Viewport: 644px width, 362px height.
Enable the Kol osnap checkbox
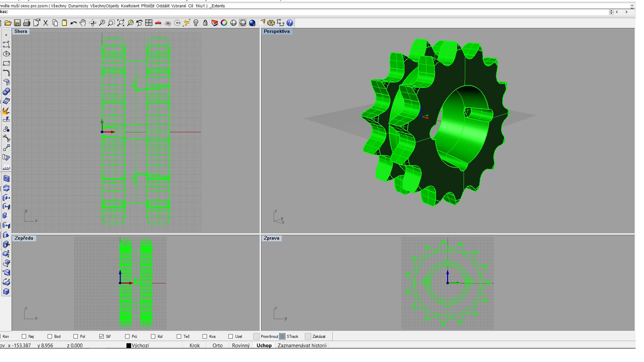click(153, 336)
